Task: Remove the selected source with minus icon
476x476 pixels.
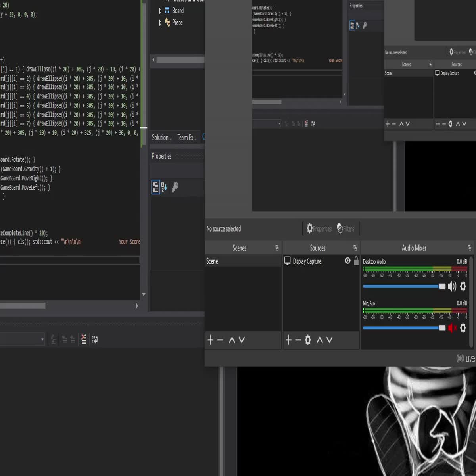Action: pos(298,340)
